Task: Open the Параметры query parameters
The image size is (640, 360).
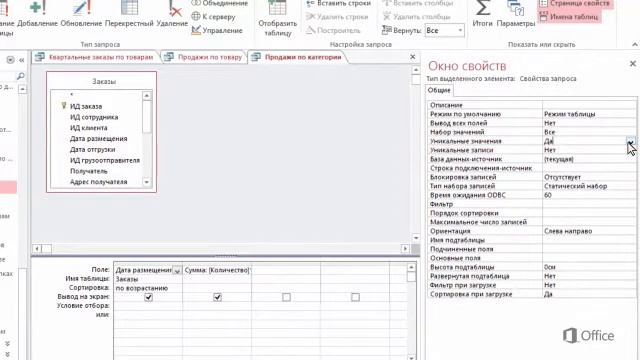Action: coord(516,14)
